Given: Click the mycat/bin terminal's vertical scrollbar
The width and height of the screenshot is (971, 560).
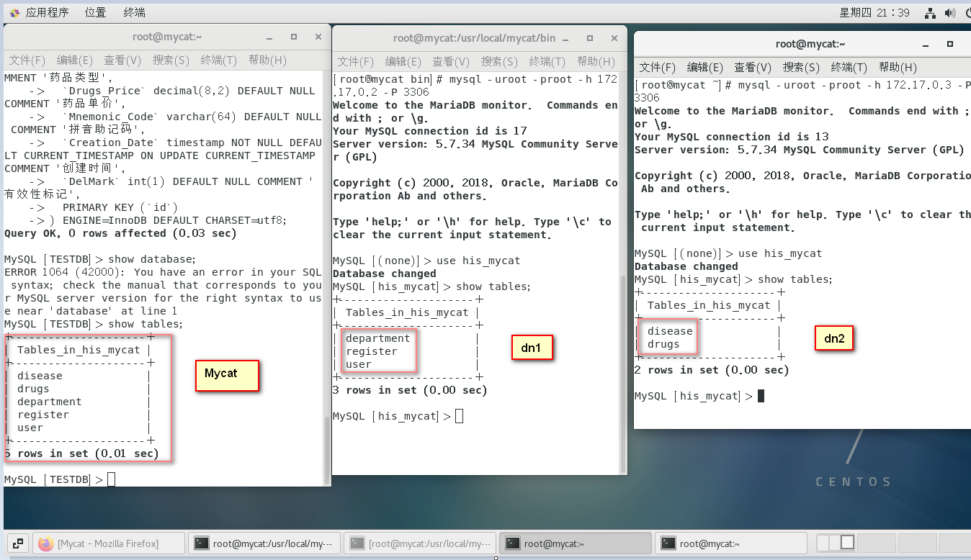Looking at the screenshot, I should tap(623, 374).
